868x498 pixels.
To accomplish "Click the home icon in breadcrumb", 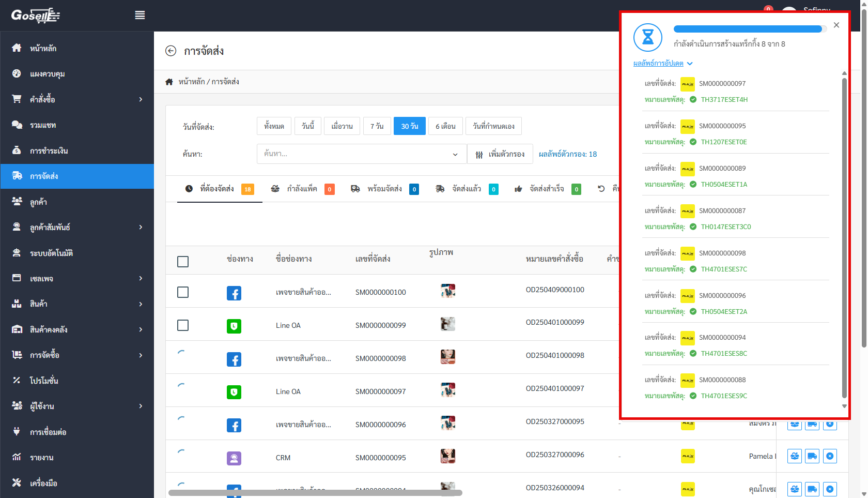I will pyautogui.click(x=169, y=82).
